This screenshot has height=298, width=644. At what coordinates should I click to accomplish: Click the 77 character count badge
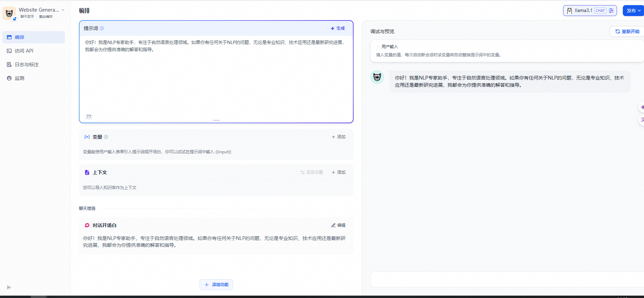coord(89,117)
